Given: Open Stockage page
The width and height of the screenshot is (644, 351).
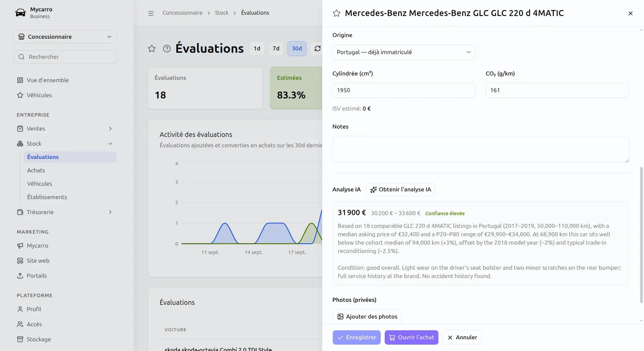Looking at the screenshot, I should (x=65, y=339).
